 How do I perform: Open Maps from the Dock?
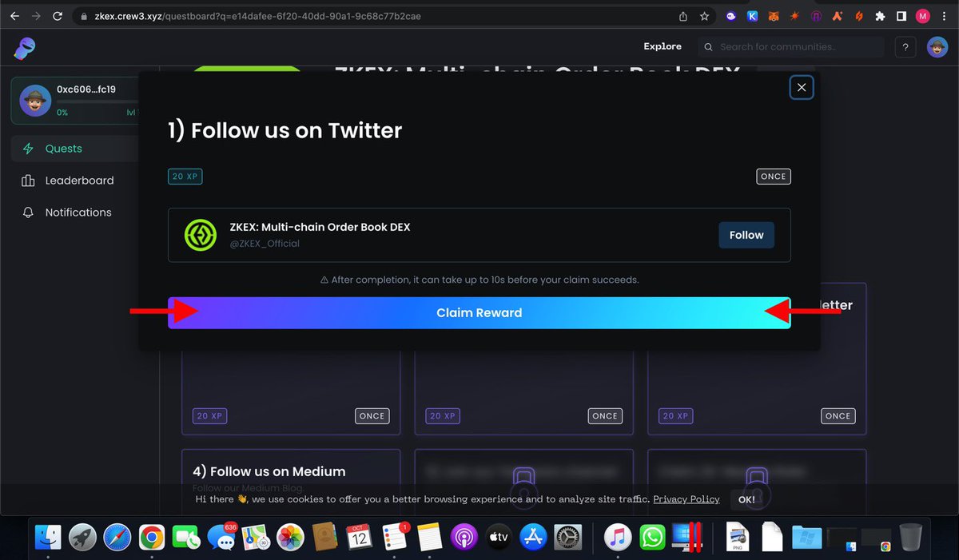coord(256,537)
